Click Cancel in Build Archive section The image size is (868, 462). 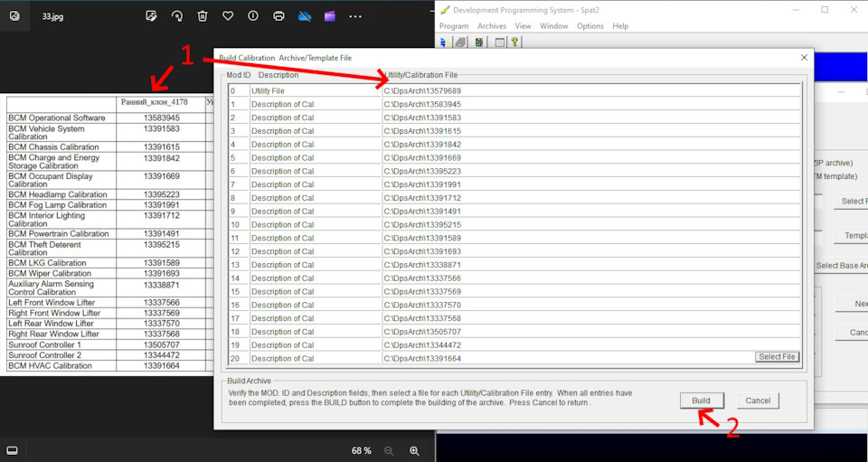[758, 401]
